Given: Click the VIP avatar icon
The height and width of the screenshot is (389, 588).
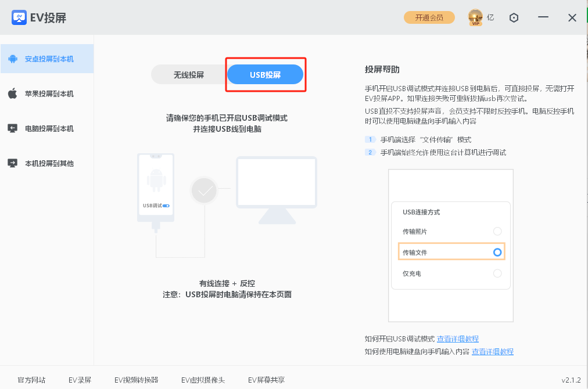Looking at the screenshot, I should coord(475,17).
